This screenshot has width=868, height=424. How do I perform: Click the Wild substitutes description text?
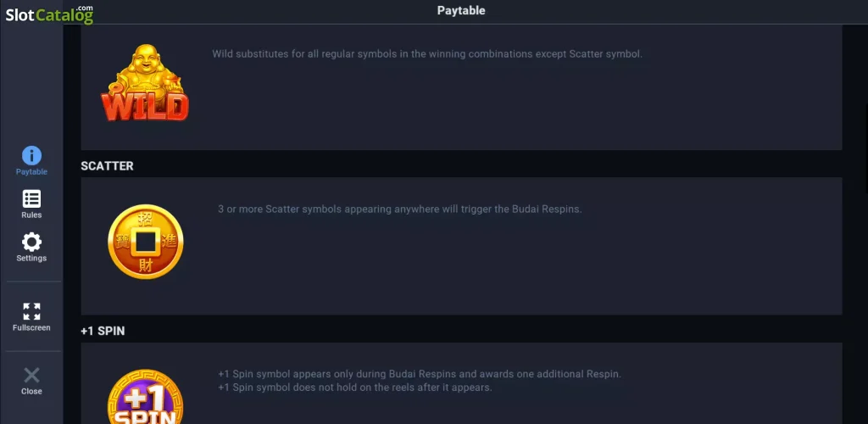coord(427,54)
